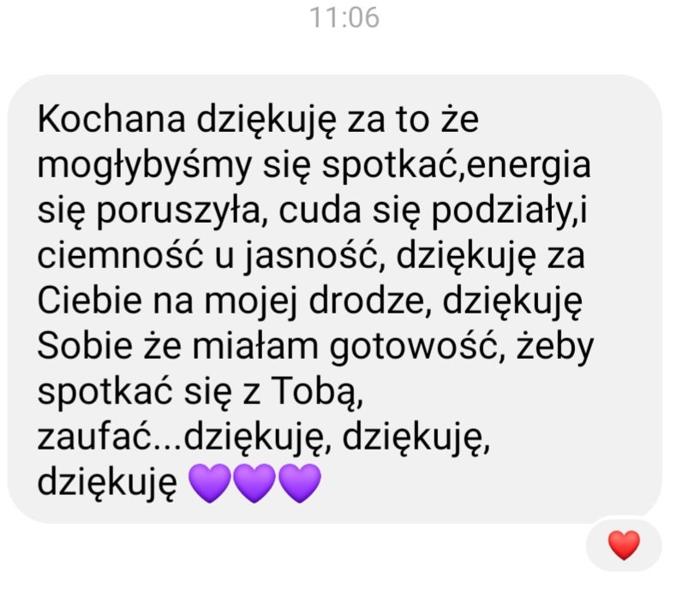
Task: Click the word "mogłybyśmy" in the message
Action: pos(145,166)
